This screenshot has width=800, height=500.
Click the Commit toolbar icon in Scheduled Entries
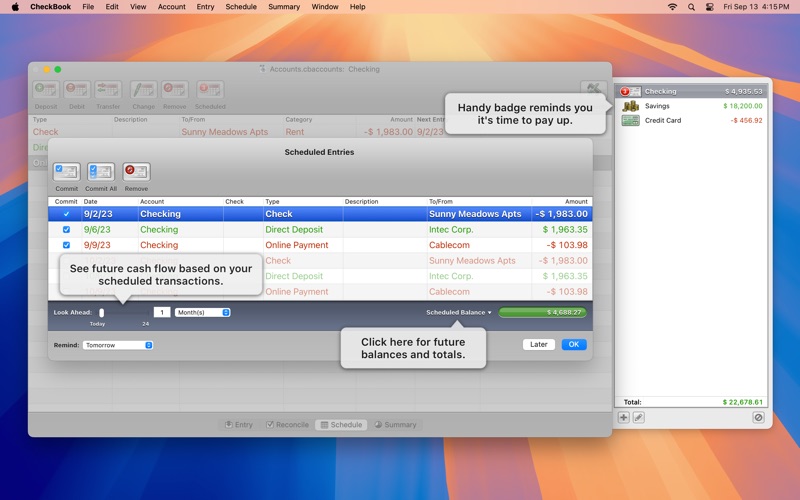point(66,172)
